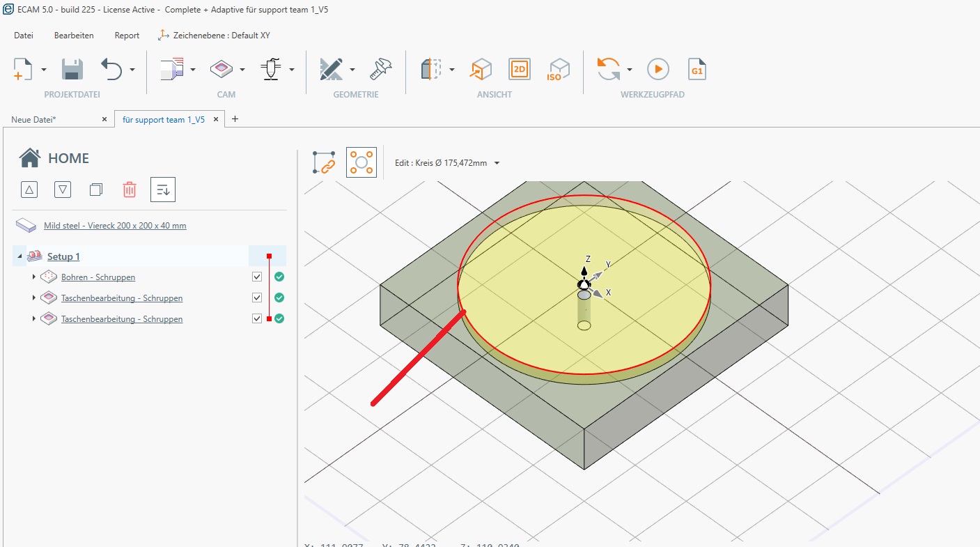Toggle checkbox of first Taschenbearbeitung operation
This screenshot has height=547, width=980.
pyautogui.click(x=257, y=298)
